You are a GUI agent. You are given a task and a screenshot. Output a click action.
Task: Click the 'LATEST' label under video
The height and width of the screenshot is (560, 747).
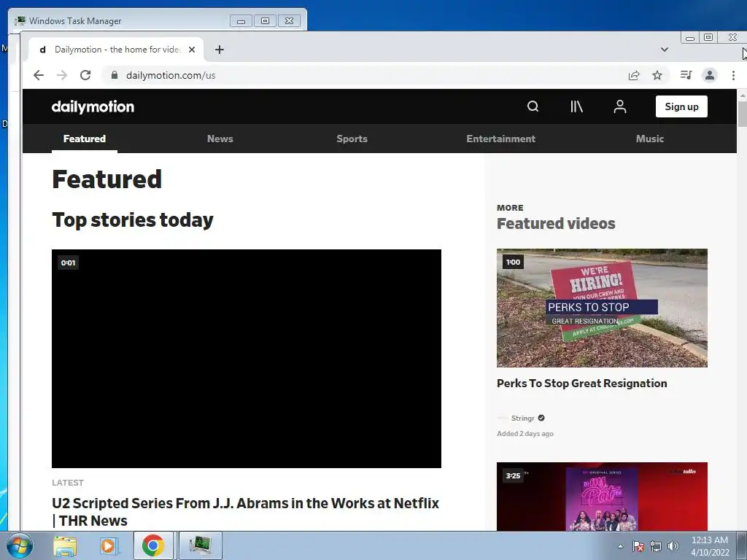pyautogui.click(x=68, y=483)
